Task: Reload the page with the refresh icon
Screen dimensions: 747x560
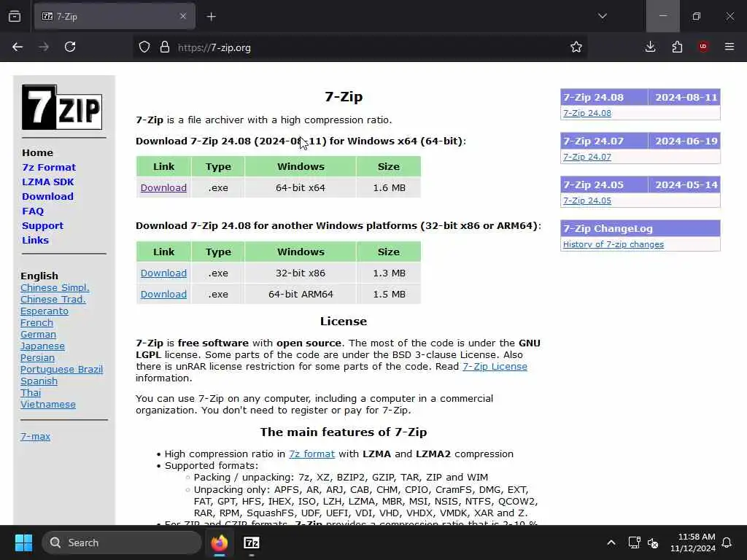Action: [x=70, y=47]
